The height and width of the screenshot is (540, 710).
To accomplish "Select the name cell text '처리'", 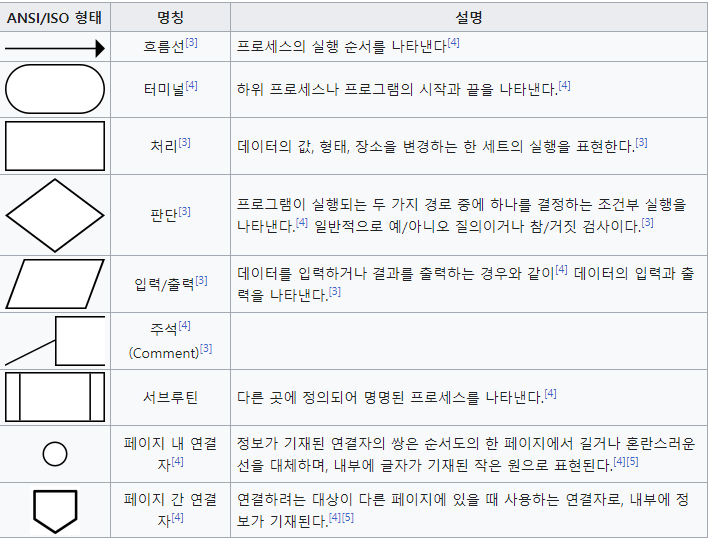I will coord(164,146).
